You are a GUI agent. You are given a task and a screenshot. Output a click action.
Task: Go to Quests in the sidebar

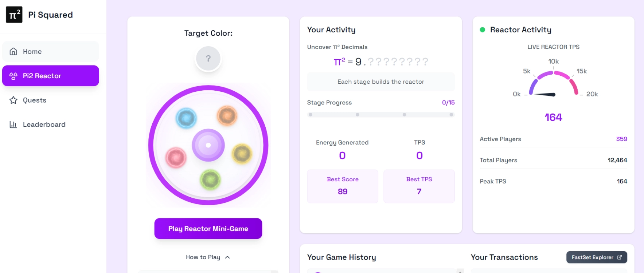pyautogui.click(x=51, y=100)
